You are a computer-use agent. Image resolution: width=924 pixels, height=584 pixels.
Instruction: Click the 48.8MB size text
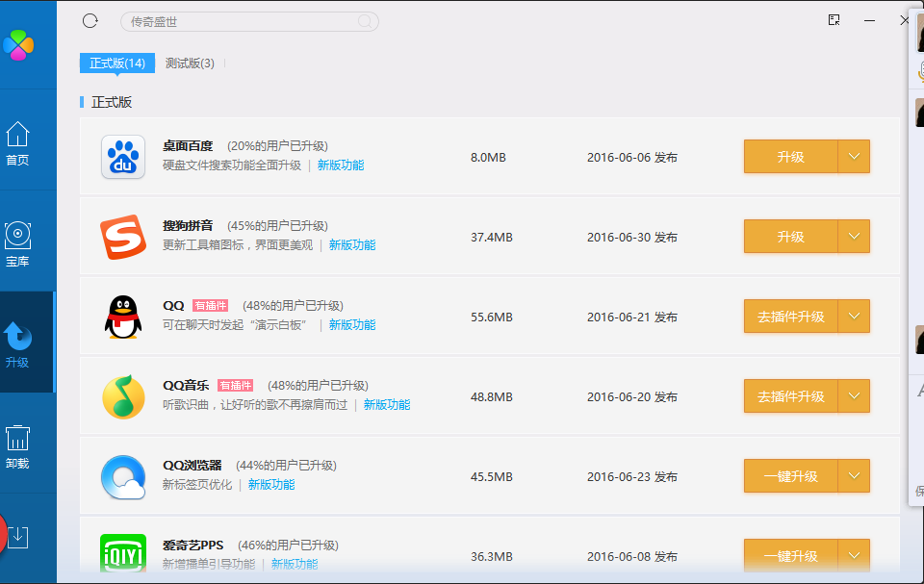pos(492,396)
